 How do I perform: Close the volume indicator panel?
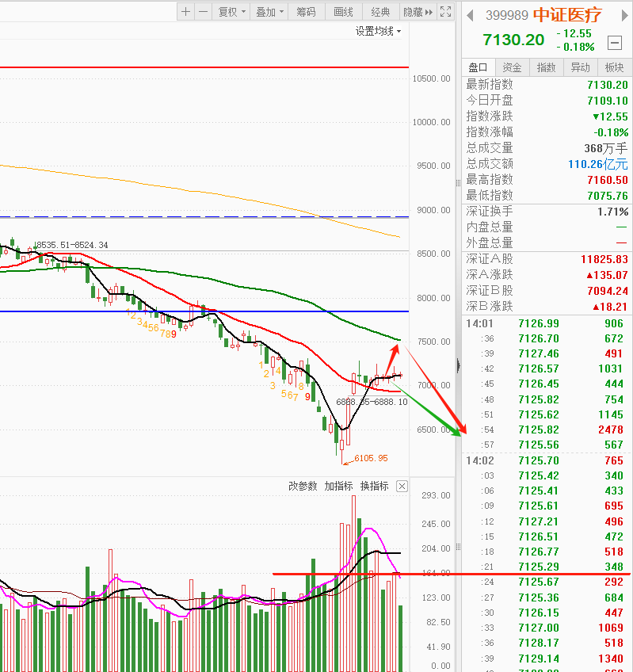[402, 486]
